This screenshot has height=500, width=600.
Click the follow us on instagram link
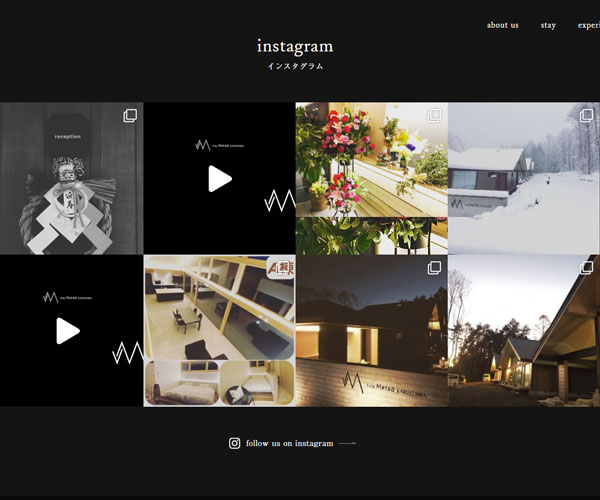pyautogui.click(x=289, y=443)
